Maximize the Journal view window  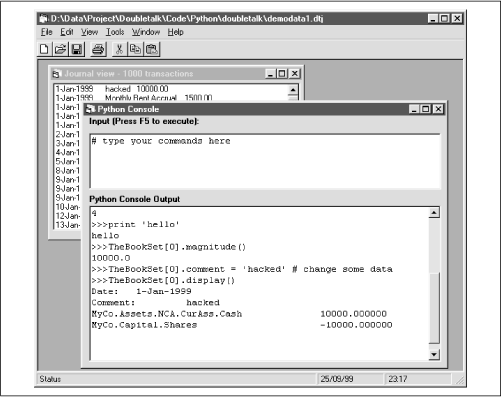click(282, 74)
